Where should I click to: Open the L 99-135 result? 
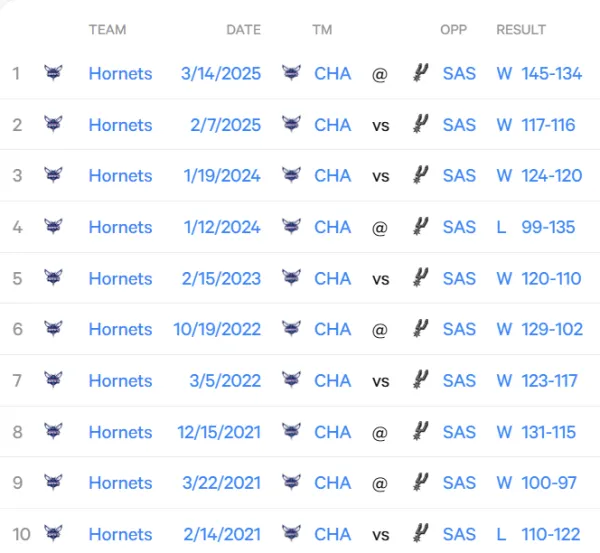[536, 227]
